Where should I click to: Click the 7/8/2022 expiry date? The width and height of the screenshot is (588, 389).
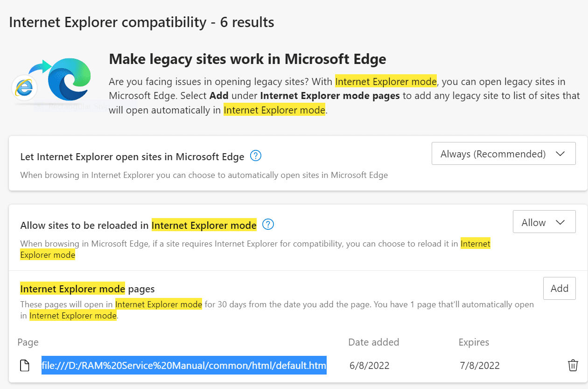480,366
